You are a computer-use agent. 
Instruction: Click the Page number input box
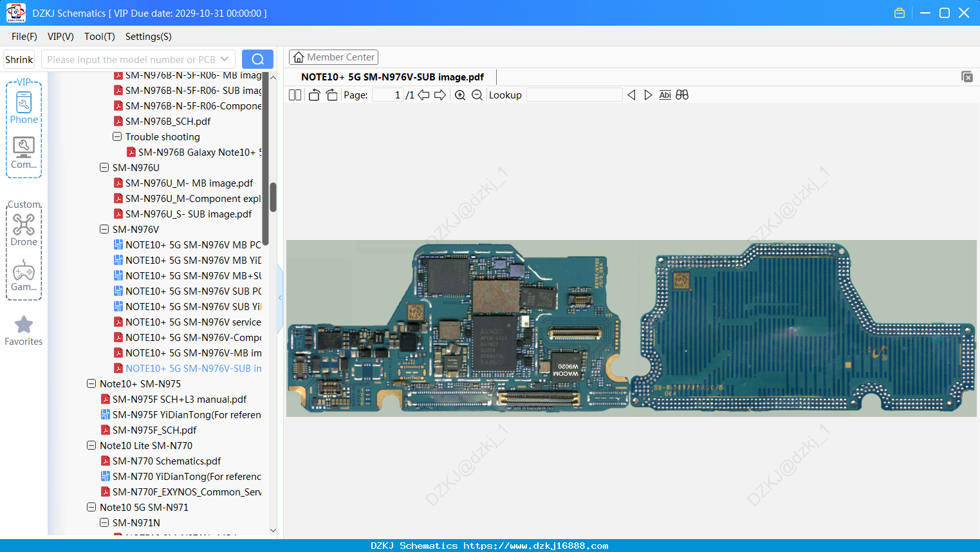[x=387, y=95]
